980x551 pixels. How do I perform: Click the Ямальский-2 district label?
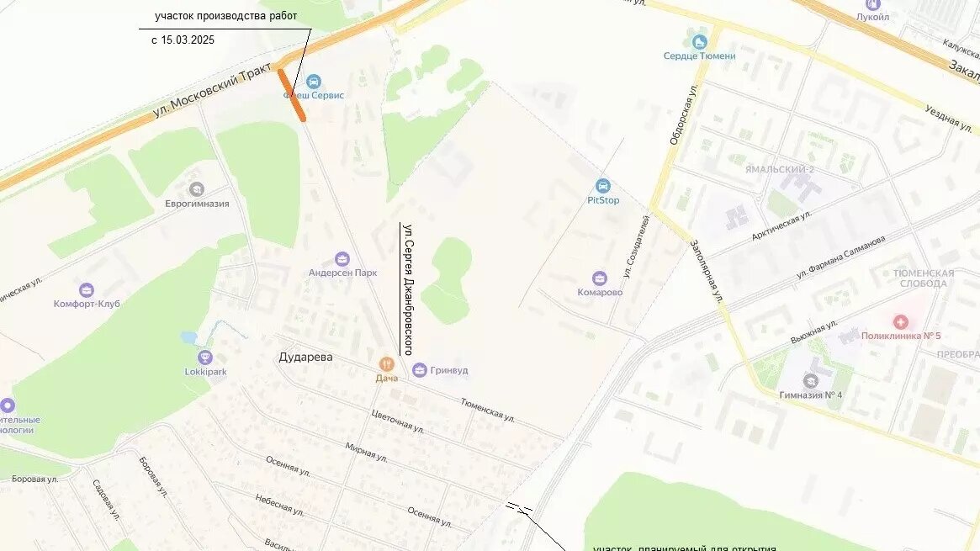(x=780, y=169)
